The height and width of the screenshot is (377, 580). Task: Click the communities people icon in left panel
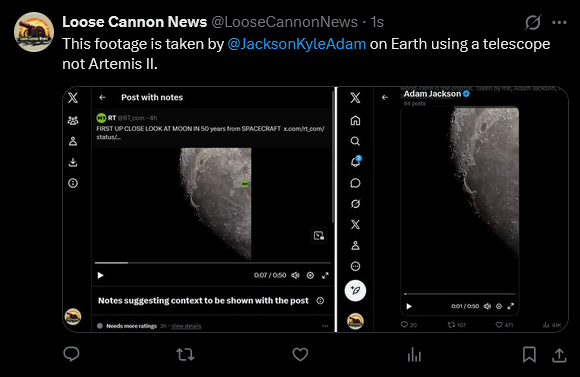click(x=73, y=121)
